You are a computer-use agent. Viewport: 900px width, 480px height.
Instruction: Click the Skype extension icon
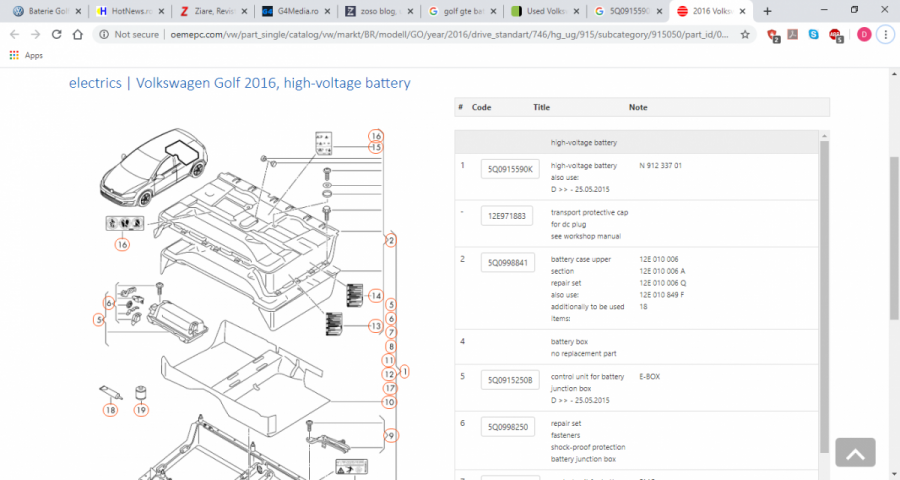click(x=815, y=34)
